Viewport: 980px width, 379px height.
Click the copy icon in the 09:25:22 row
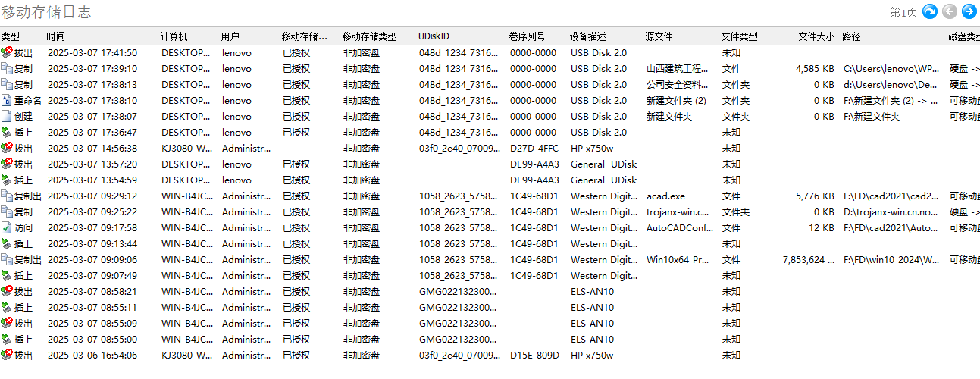[x=7, y=211]
